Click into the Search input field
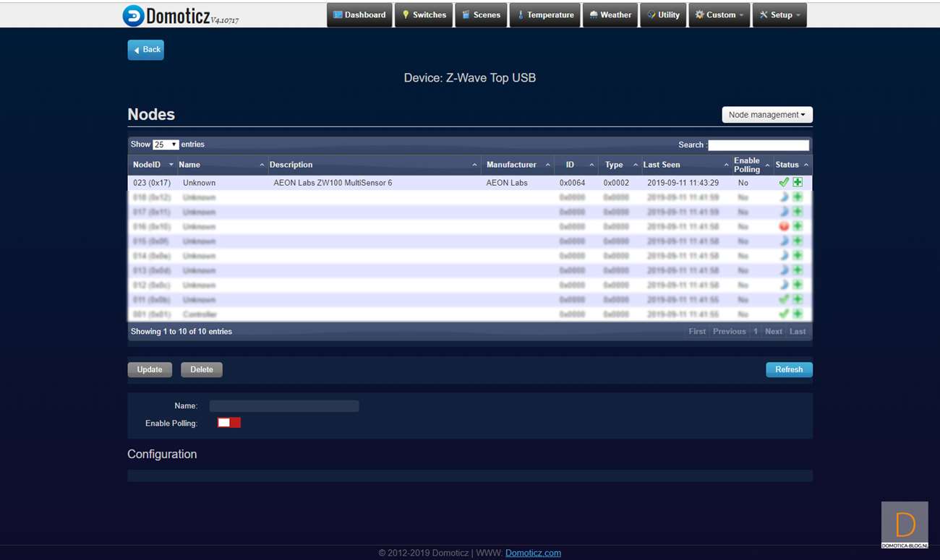 [758, 145]
